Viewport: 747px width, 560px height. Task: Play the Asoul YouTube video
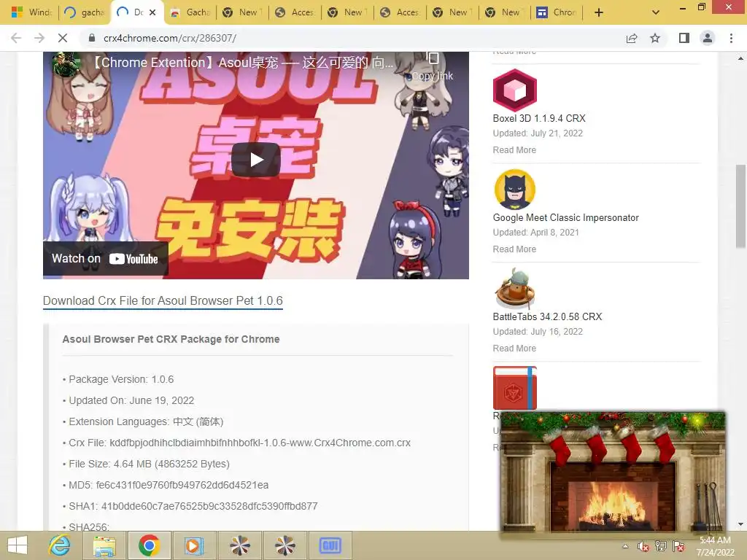[x=256, y=160]
